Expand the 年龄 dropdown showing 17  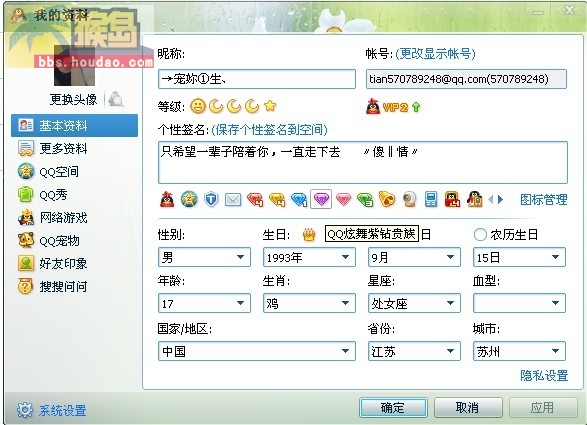click(x=204, y=303)
